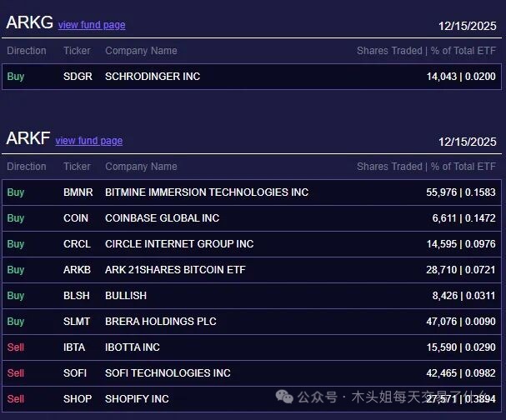The width and height of the screenshot is (506, 420).
Task: Click the Ticker column header in the ARKF table
Action: 77,167
